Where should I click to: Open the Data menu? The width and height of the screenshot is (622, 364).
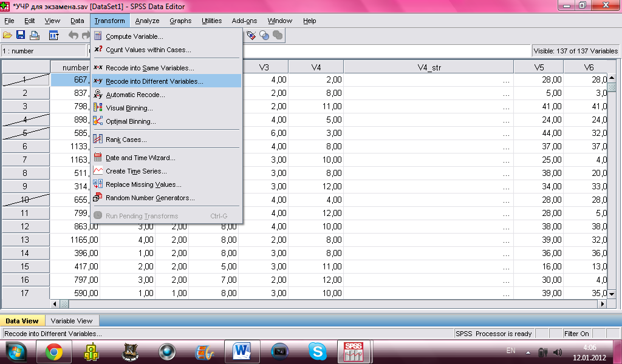77,21
